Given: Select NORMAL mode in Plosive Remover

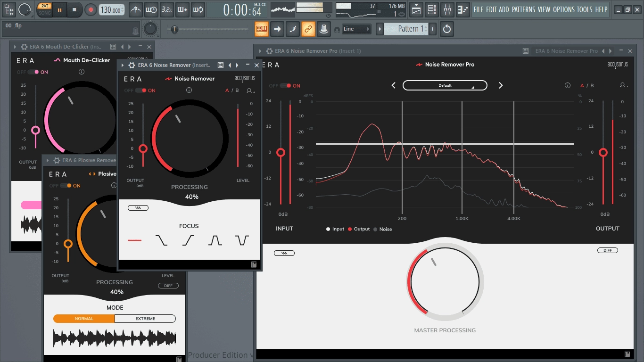Looking at the screenshot, I should (84, 319).
